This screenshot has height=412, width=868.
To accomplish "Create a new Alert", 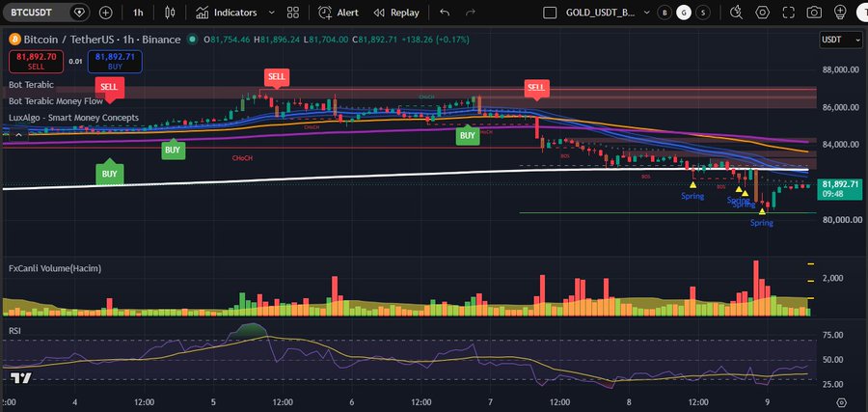I will point(339,13).
